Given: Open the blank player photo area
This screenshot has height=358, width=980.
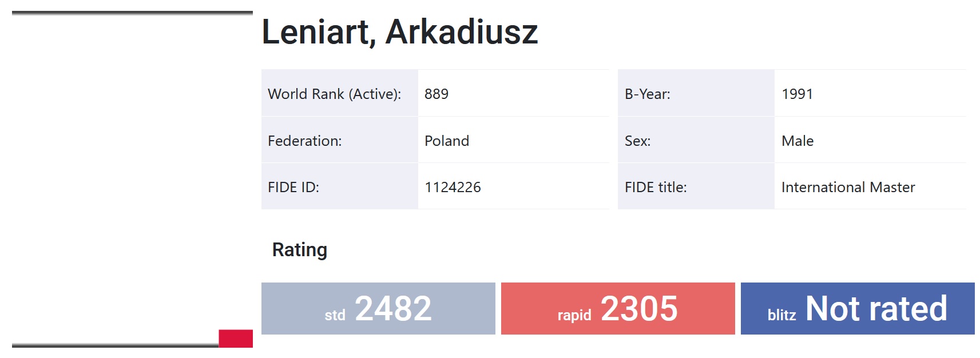Looking at the screenshot, I should tap(132, 179).
